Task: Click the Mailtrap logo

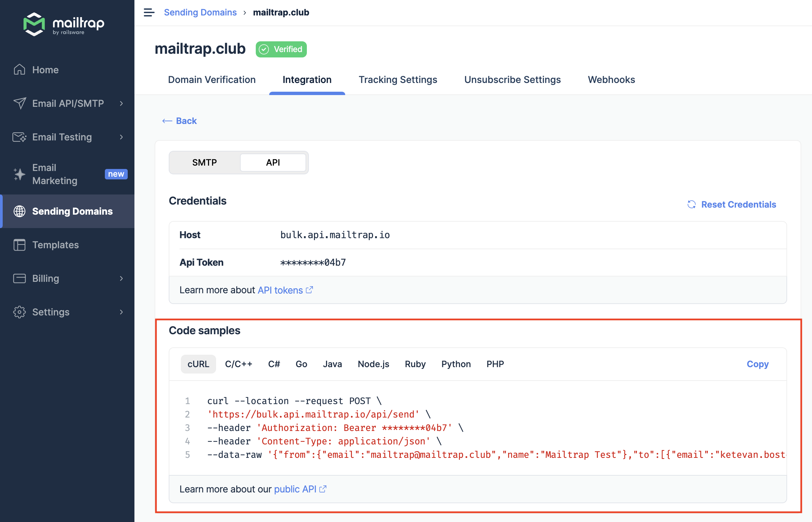Action: coord(64,25)
